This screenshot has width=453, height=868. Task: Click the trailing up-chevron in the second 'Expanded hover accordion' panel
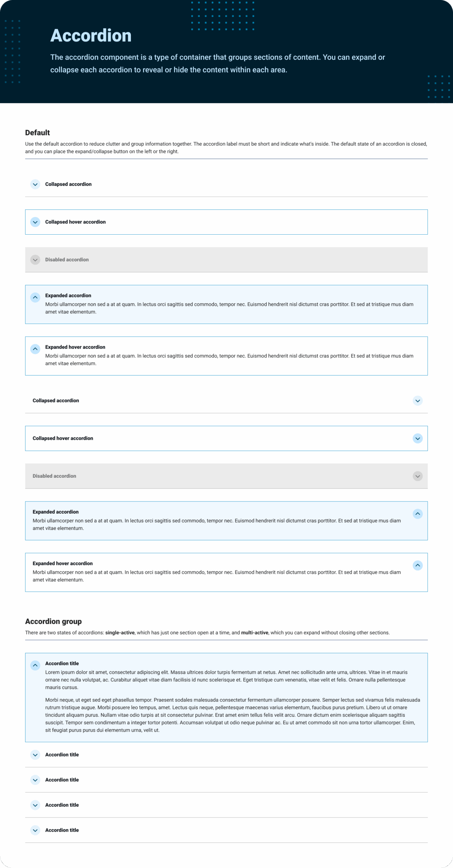418,565
